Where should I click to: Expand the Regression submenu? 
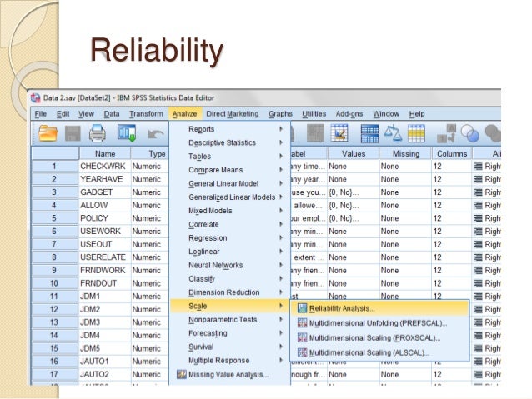[x=230, y=238]
